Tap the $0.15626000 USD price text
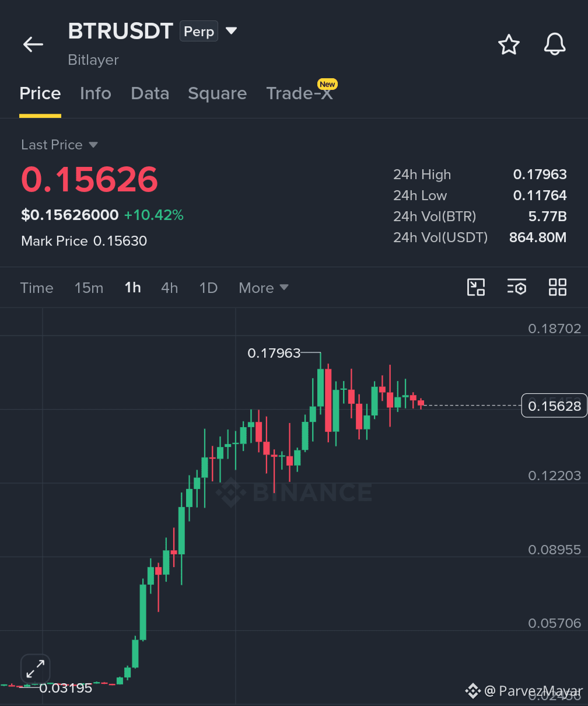 pos(70,215)
